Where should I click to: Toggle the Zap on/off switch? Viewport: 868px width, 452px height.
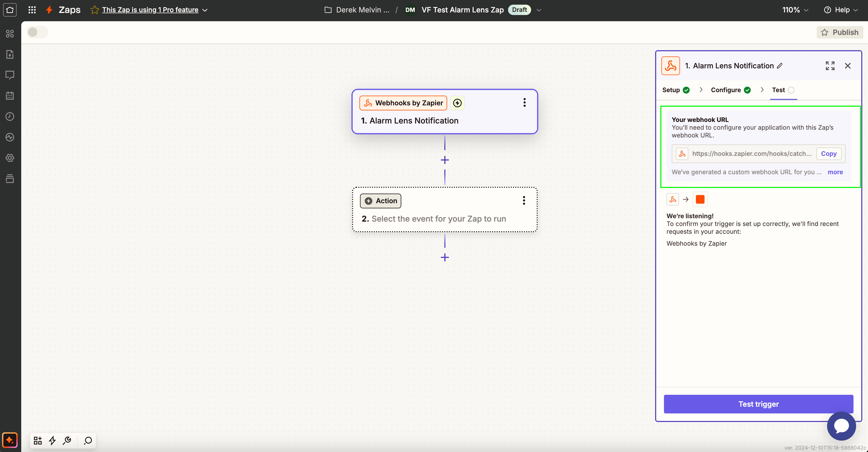click(37, 32)
